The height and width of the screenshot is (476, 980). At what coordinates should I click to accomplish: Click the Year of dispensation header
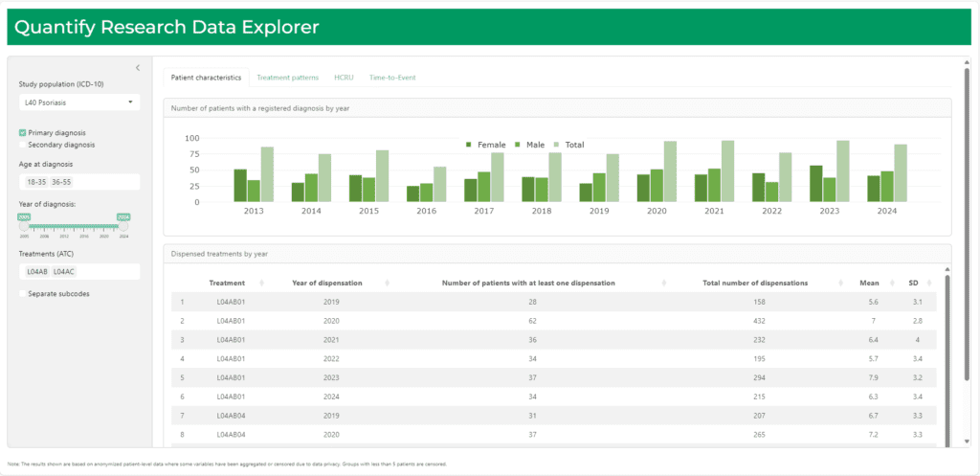(x=327, y=283)
